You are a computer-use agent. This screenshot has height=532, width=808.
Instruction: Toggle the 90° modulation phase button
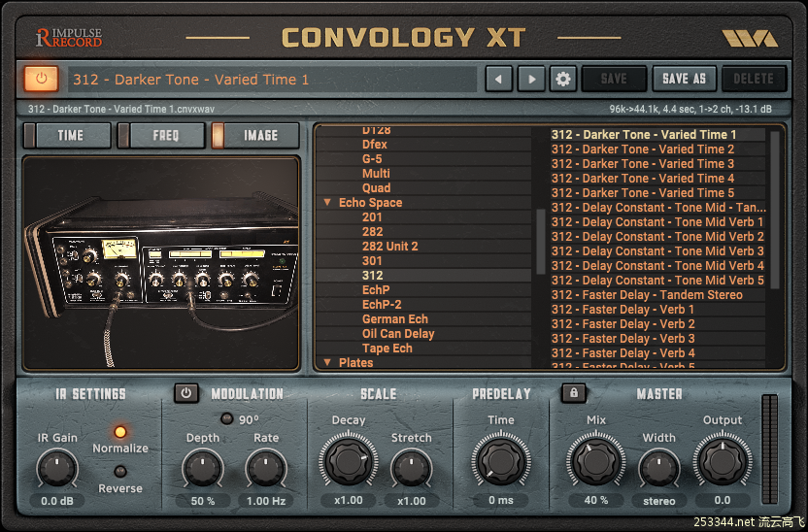pyautogui.click(x=226, y=418)
